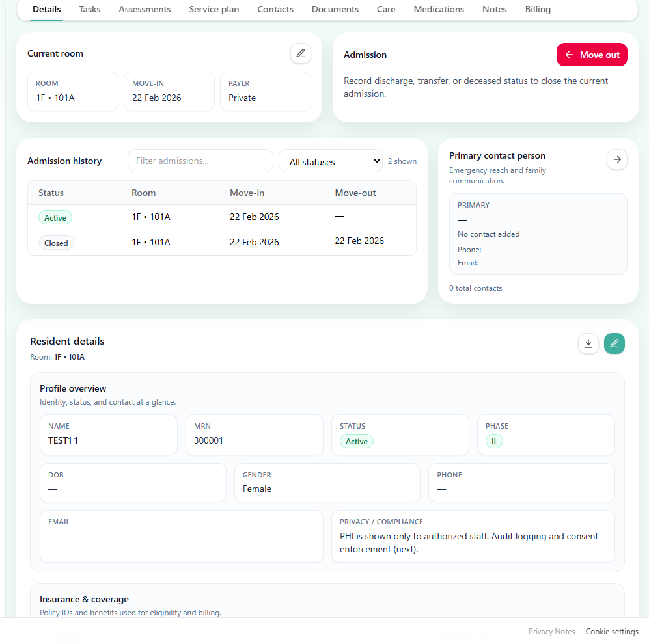Image resolution: width=649 pixels, height=644 pixels.
Task: Click the Move out button
Action: (591, 55)
